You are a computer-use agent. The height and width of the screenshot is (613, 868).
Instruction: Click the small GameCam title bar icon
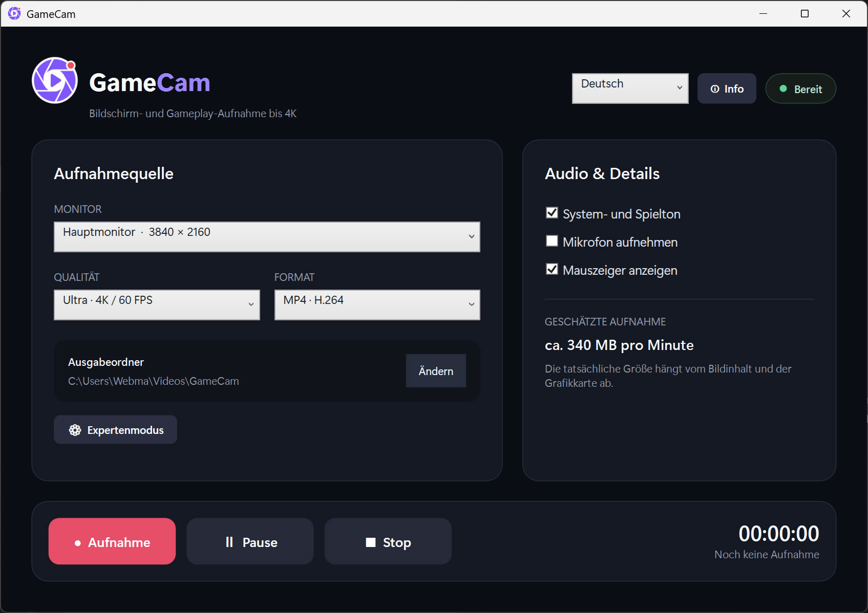click(x=14, y=14)
